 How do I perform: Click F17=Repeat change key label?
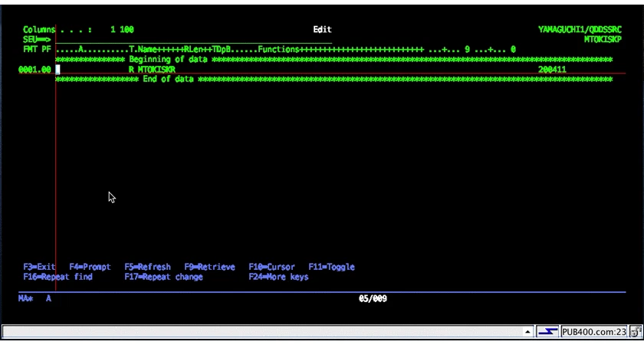(x=163, y=277)
